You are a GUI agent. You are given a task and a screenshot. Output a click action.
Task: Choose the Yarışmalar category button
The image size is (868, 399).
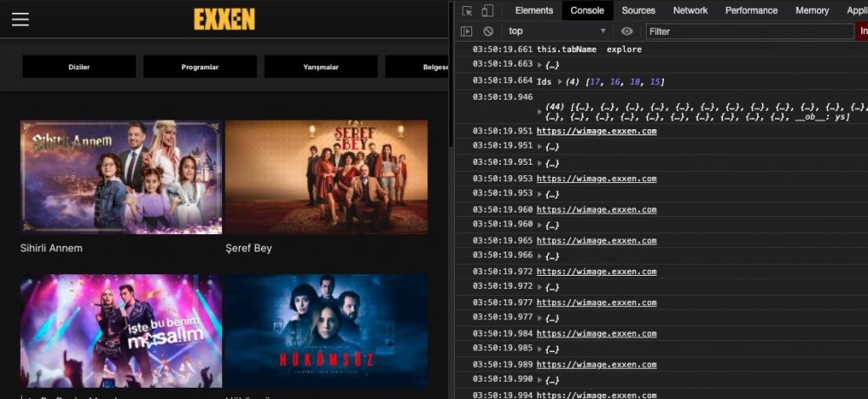pyautogui.click(x=321, y=67)
